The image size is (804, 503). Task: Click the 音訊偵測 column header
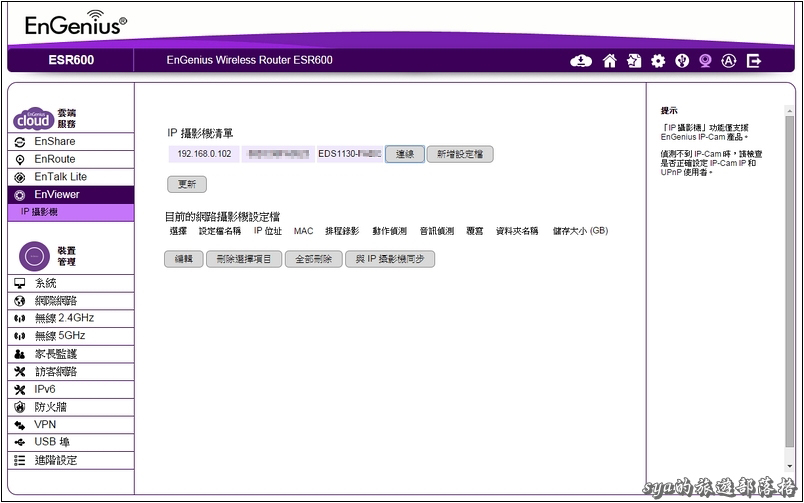437,231
